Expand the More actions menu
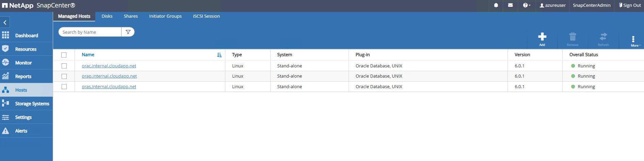The width and height of the screenshot is (644, 161). 634,41
